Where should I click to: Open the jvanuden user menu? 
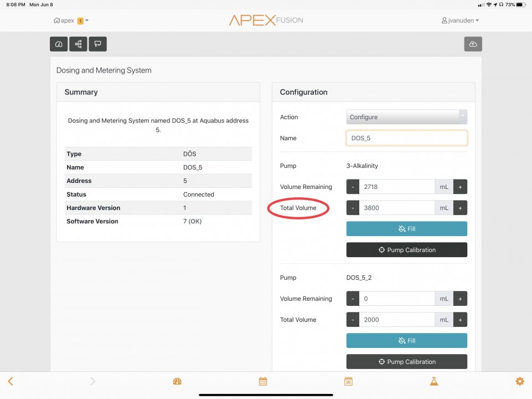pos(460,21)
